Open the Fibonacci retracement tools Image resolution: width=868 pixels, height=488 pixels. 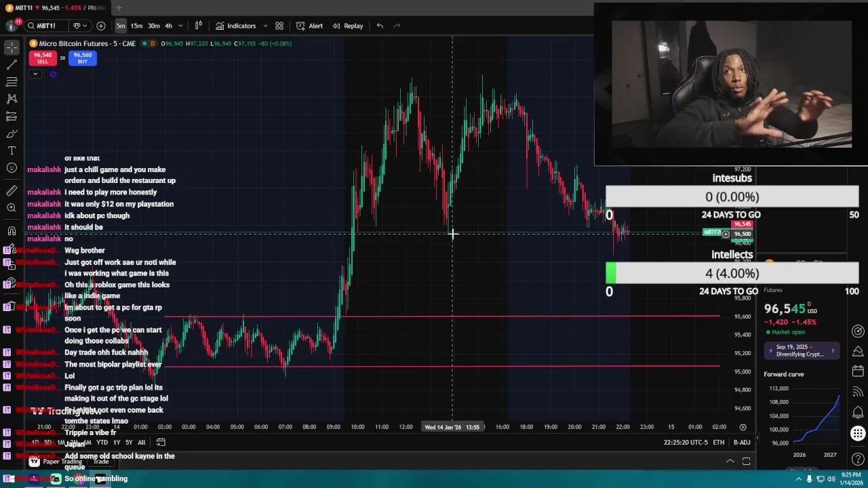coord(12,81)
